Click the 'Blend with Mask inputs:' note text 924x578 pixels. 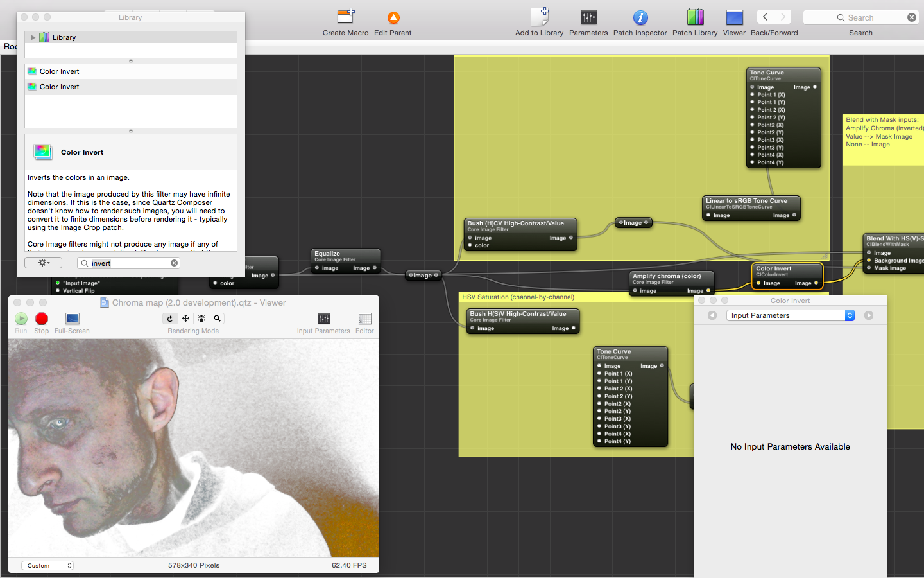(x=882, y=120)
